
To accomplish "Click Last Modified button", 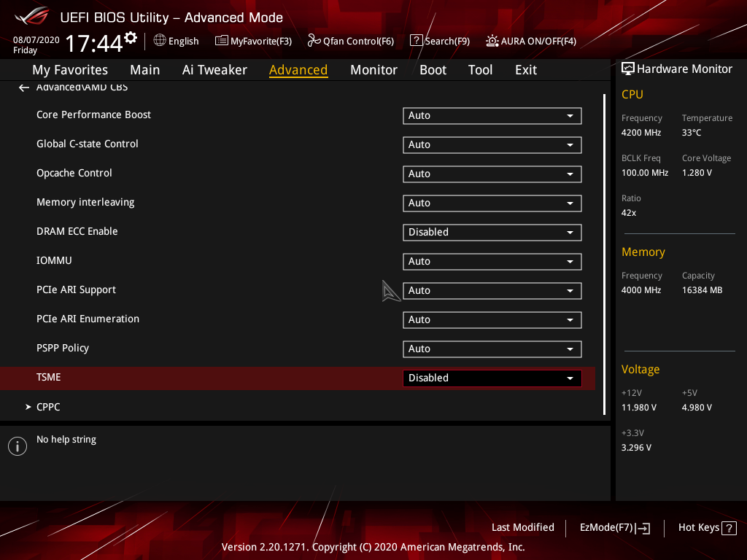I will coord(522,528).
